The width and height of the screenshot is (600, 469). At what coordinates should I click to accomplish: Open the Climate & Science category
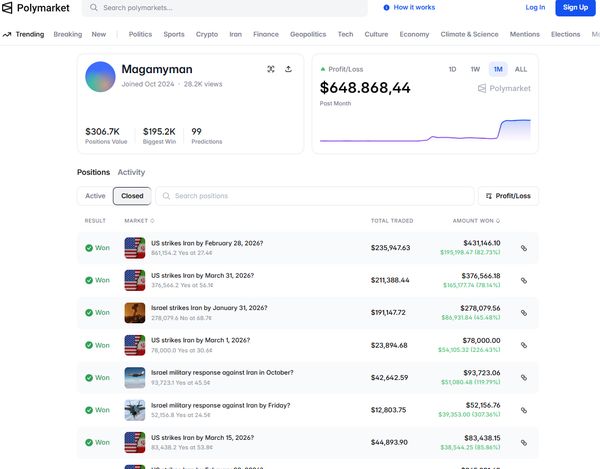coord(470,34)
